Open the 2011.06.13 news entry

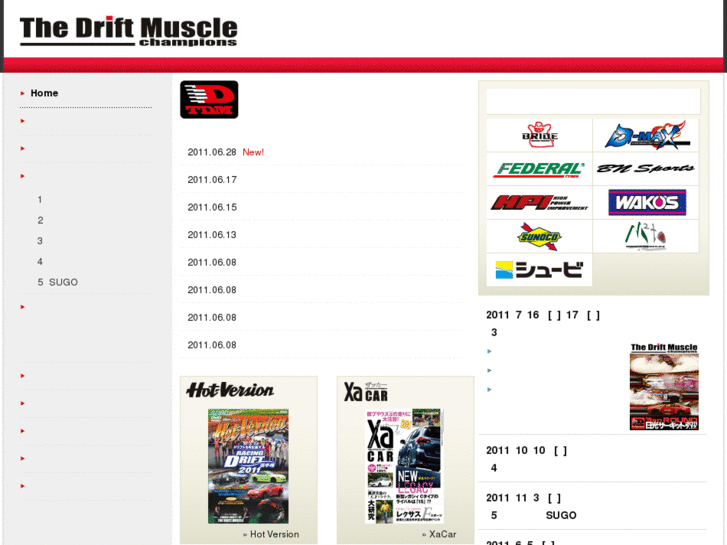(x=212, y=235)
